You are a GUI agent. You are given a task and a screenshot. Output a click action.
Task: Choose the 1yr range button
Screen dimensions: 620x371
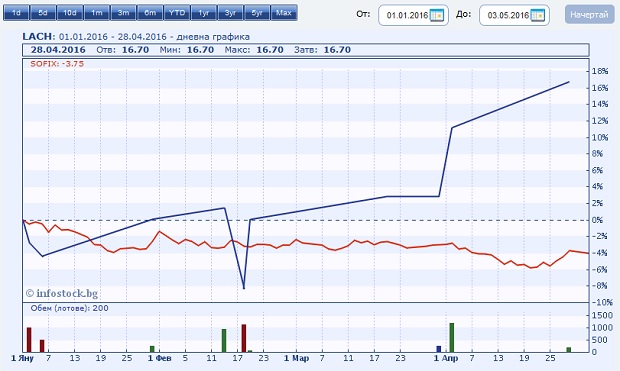(x=204, y=13)
